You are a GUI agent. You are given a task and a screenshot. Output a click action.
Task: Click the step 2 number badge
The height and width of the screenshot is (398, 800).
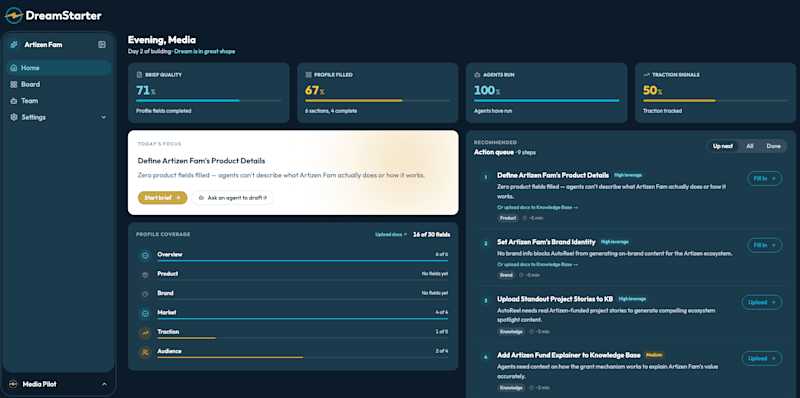[485, 243]
